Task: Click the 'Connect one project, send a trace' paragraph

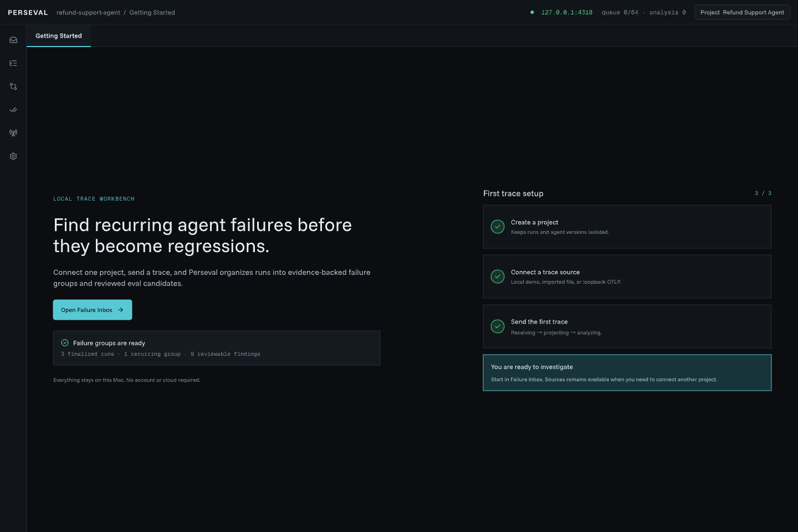Action: tap(212, 278)
